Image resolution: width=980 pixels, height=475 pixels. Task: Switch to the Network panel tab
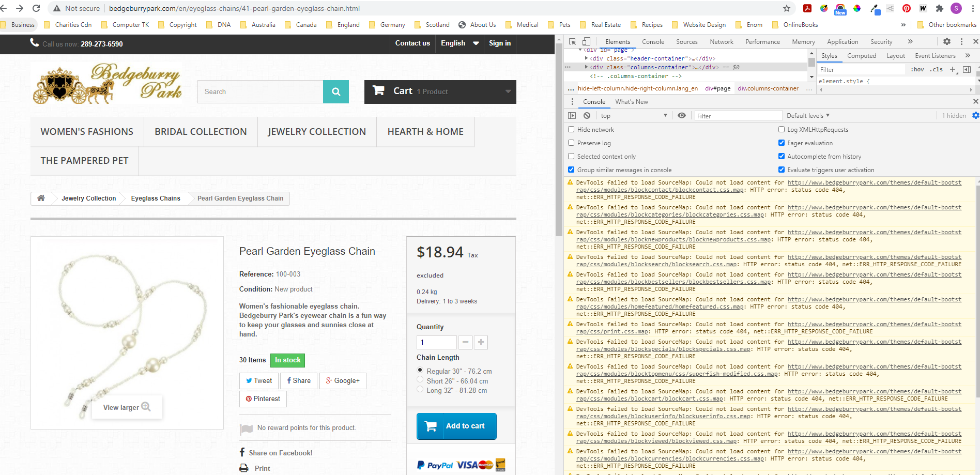[722, 42]
